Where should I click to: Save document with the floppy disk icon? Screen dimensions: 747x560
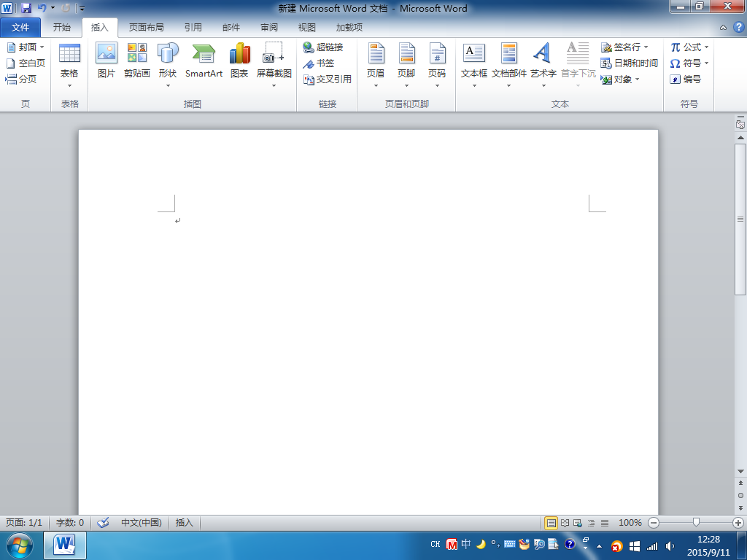(x=26, y=7)
